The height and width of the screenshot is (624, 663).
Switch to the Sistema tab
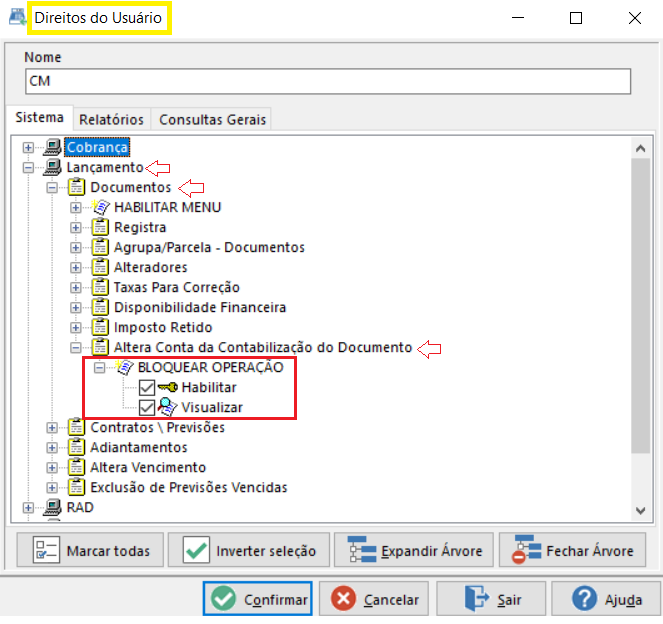pyautogui.click(x=40, y=117)
